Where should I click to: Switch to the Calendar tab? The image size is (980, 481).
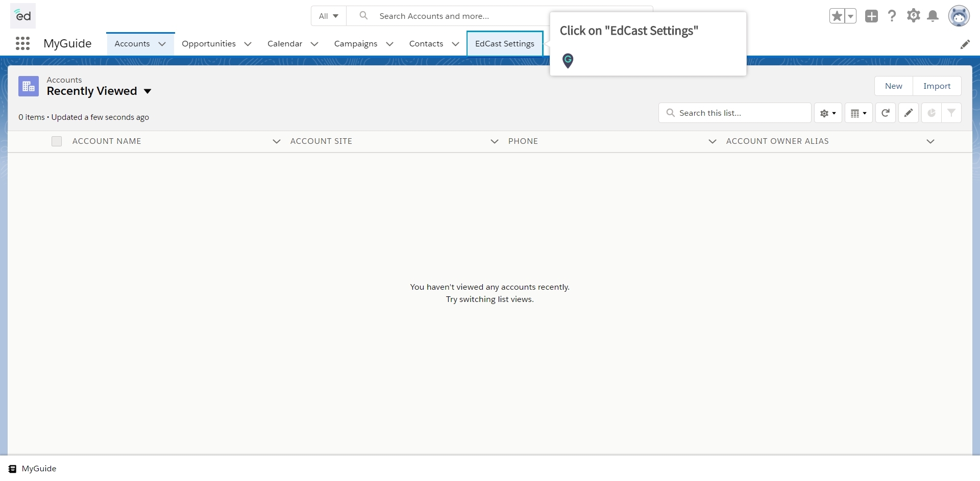285,44
